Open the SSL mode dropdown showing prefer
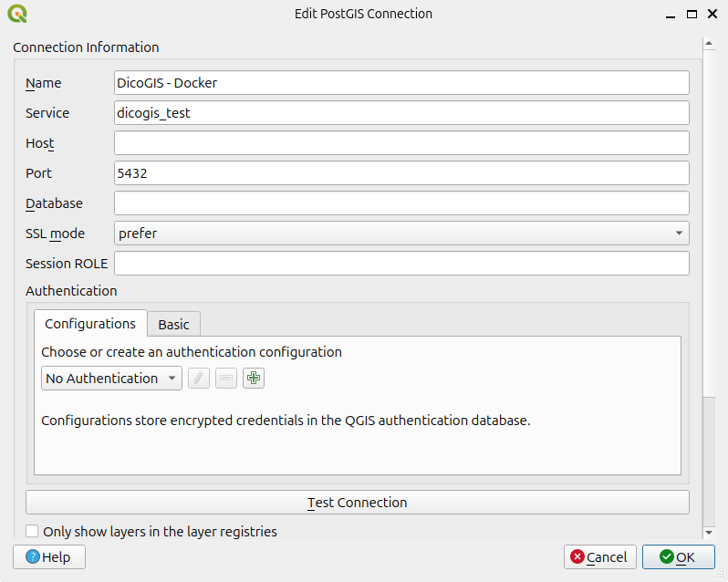This screenshot has width=728, height=582. (401, 233)
